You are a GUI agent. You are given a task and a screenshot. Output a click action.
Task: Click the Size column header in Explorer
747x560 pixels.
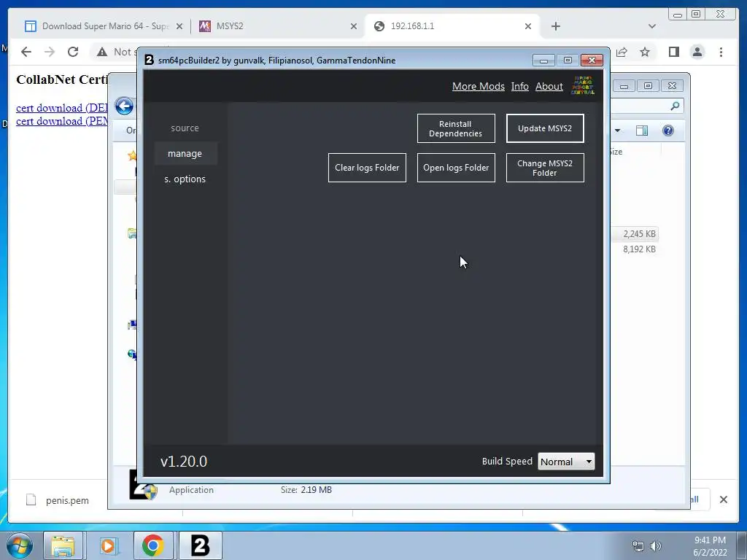[616, 152]
